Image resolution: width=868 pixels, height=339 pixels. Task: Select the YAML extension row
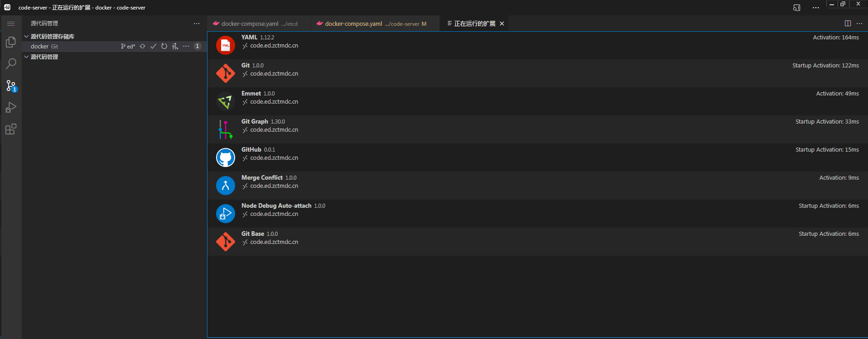(538, 45)
